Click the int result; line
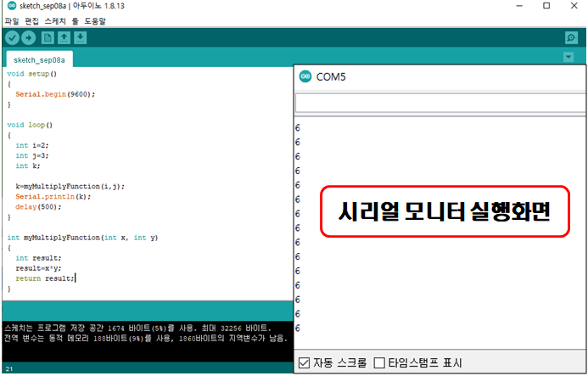The image size is (588, 376). 38,258
